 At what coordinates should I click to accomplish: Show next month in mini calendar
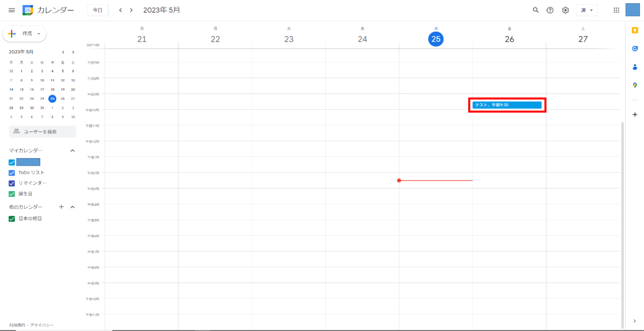(x=73, y=52)
